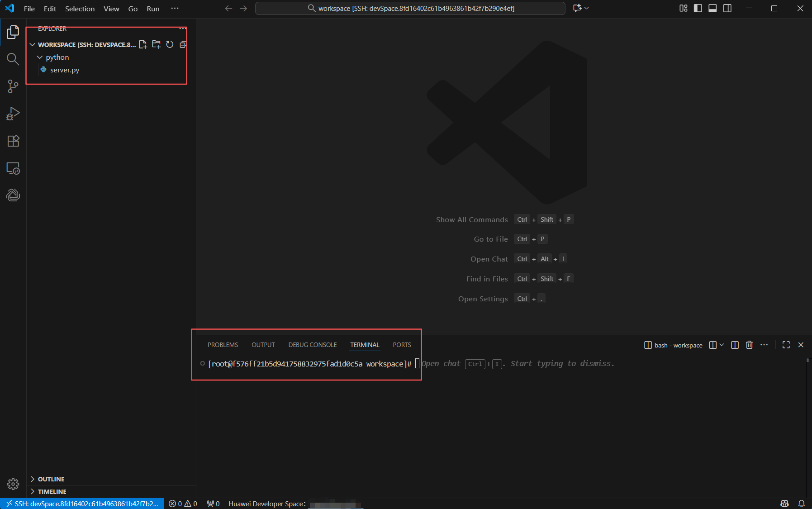Open Copilot status icon in status bar
The width and height of the screenshot is (812, 509).
pos(785,504)
